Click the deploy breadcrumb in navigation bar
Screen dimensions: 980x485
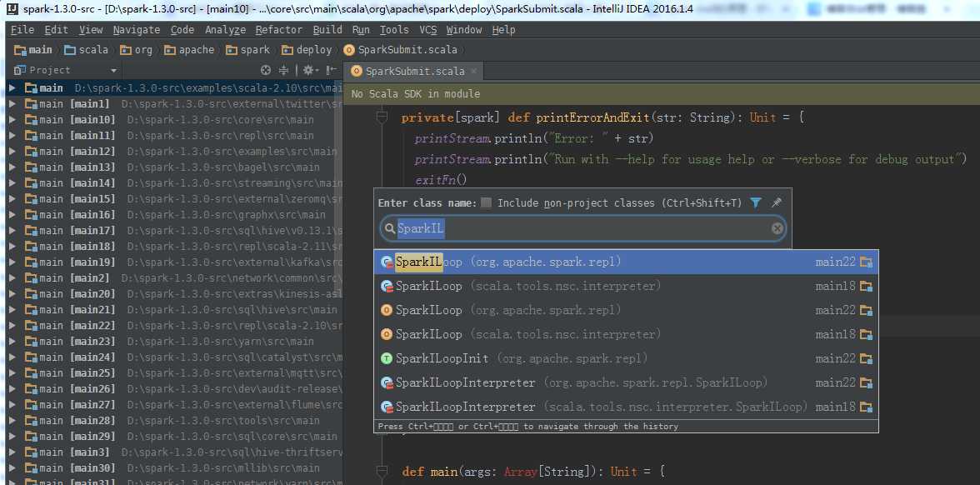click(x=307, y=49)
